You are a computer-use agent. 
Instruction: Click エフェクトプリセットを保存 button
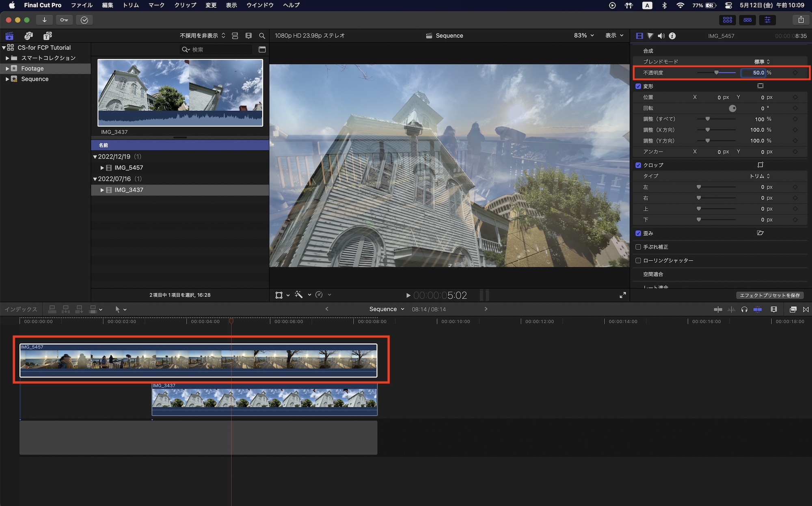coord(769,295)
